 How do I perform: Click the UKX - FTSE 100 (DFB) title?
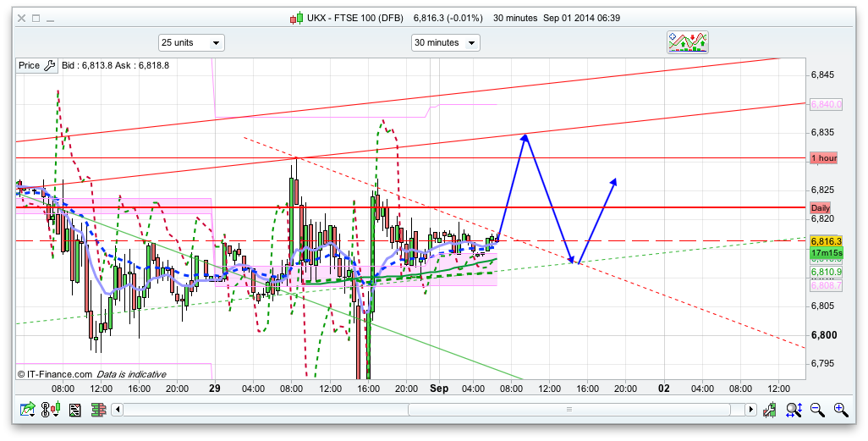(x=355, y=19)
